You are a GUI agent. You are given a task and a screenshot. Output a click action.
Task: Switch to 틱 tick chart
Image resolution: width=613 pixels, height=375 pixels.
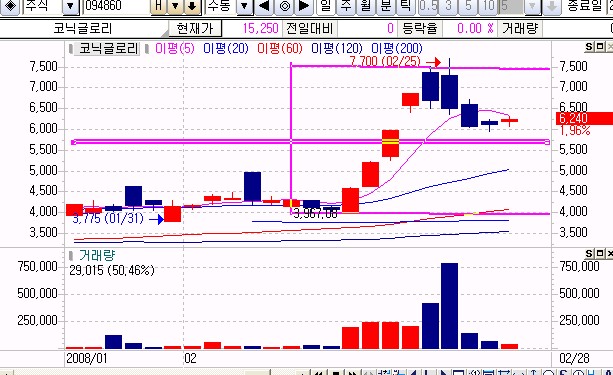[405, 6]
